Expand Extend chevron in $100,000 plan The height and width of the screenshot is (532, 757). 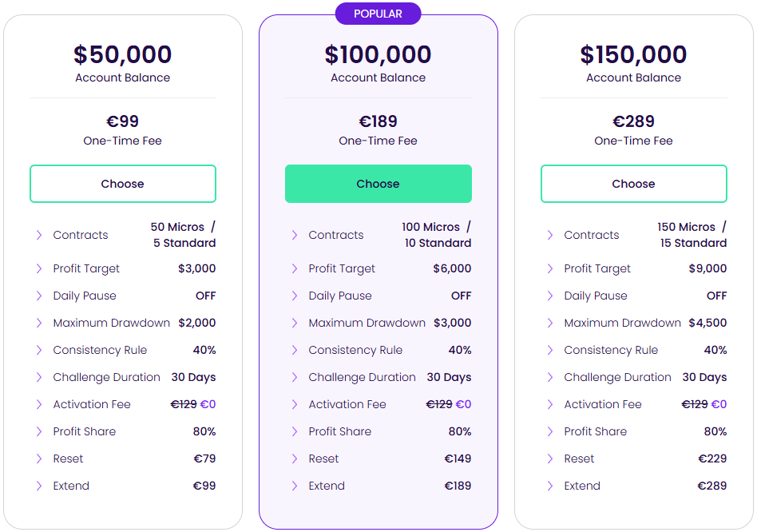295,486
